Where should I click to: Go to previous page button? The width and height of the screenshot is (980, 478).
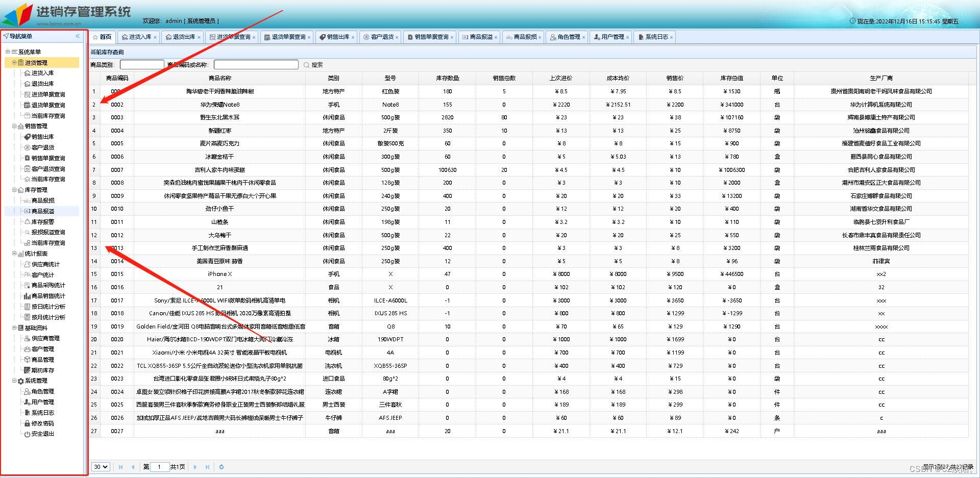133,467
